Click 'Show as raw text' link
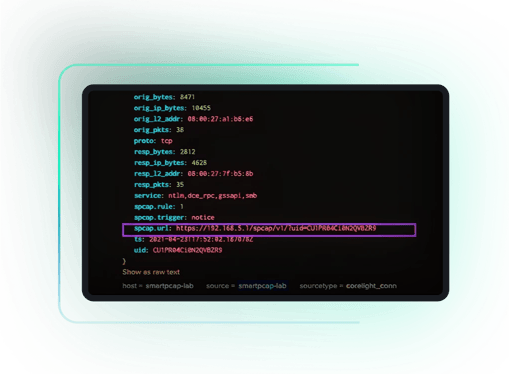 (x=151, y=272)
